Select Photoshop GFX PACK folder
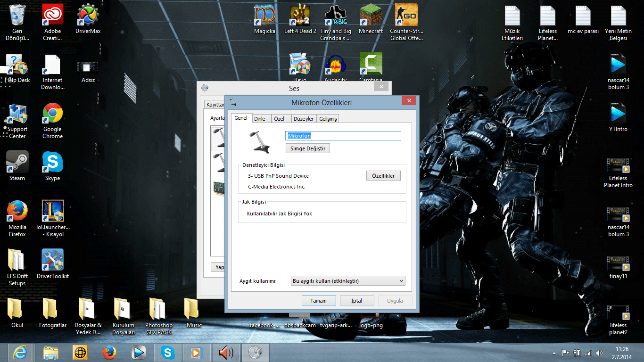Image resolution: width=644 pixels, height=362 pixels. tap(159, 317)
